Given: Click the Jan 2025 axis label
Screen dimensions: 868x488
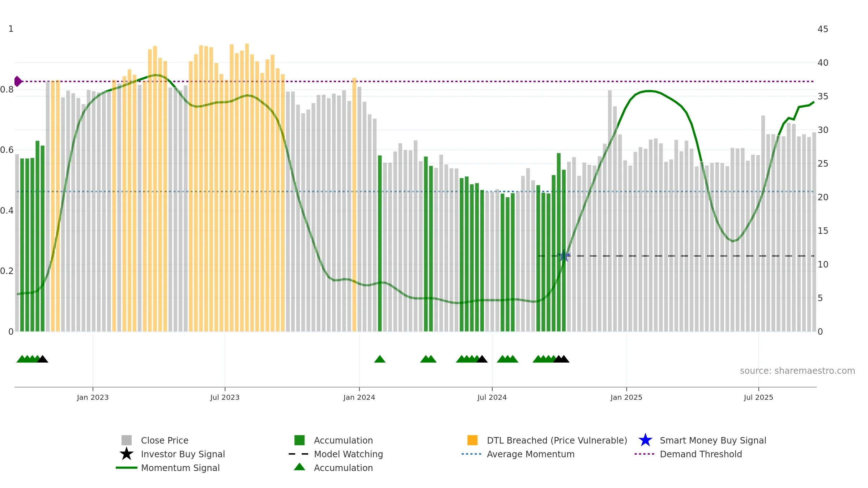Looking at the screenshot, I should (x=626, y=397).
